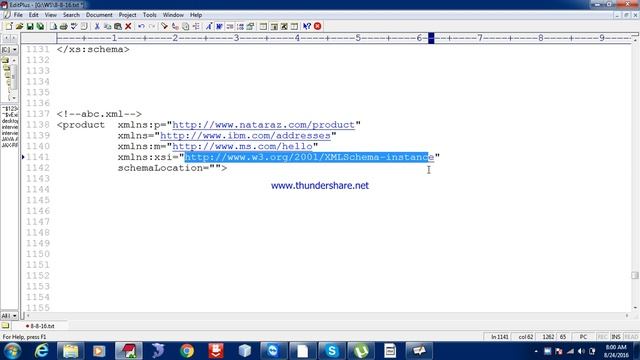Image resolution: width=640 pixels, height=360 pixels.
Task: Open Skype from the taskbar
Action: click(332, 351)
